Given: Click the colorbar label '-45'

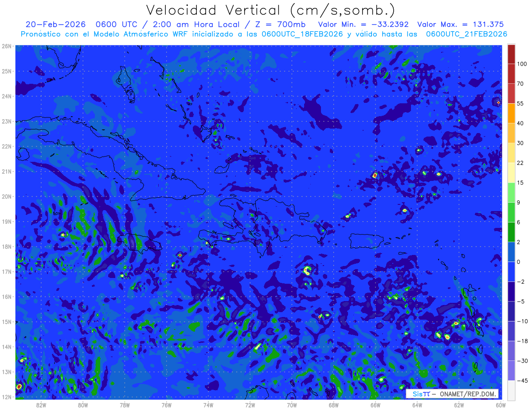Looking at the screenshot, I should point(522,380).
